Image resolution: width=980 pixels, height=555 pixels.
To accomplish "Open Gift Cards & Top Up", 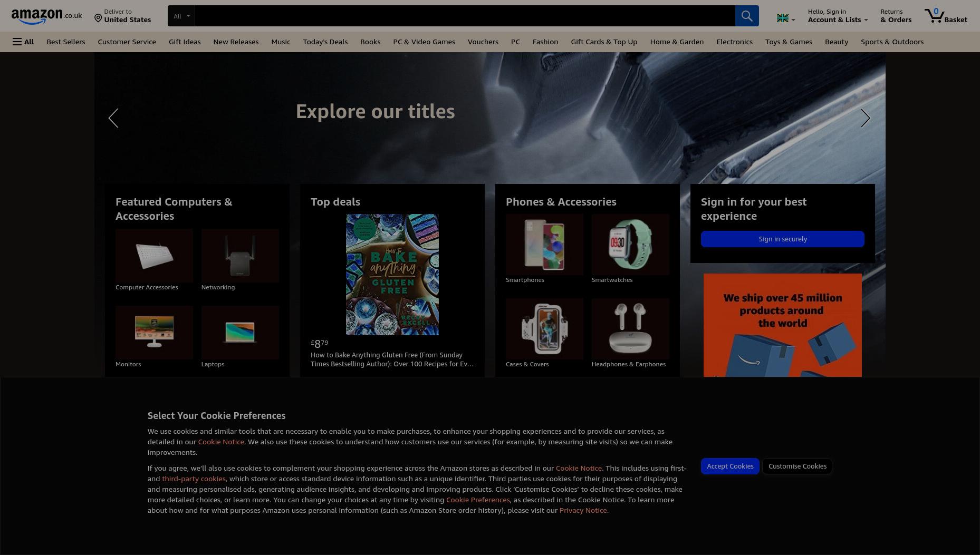I will click(604, 42).
